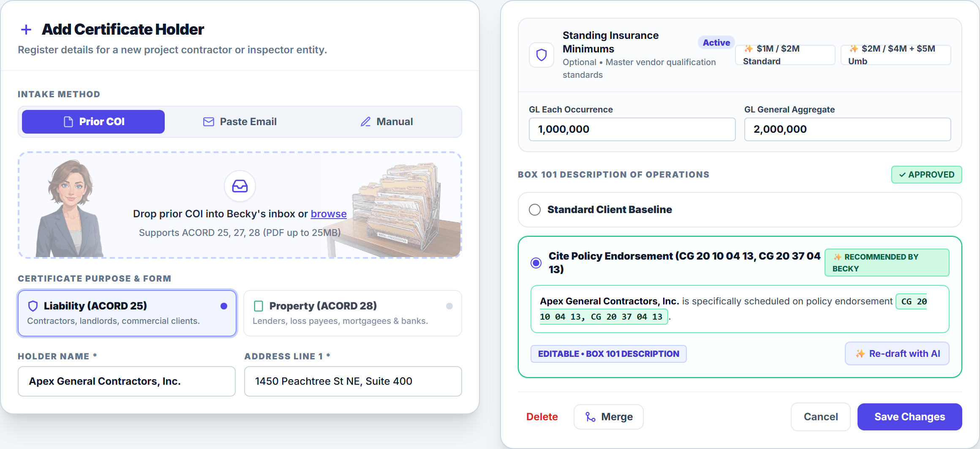
Task: Open the browse link to upload COI
Action: click(x=329, y=214)
